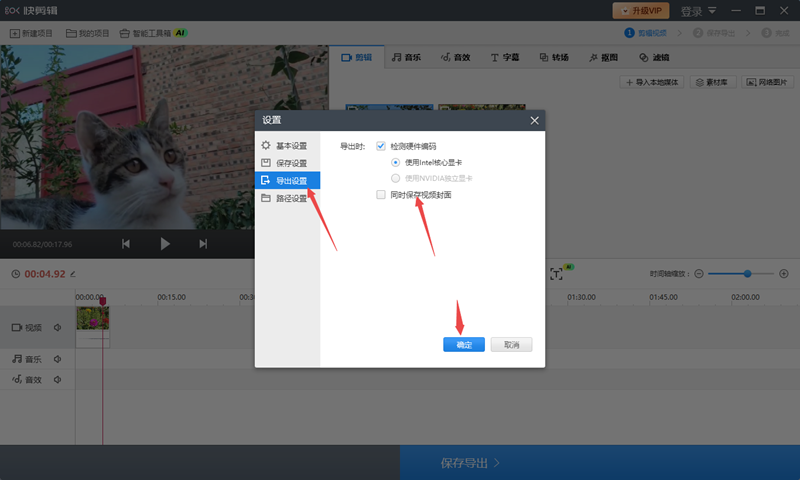Skip to previous frame in preview
The image size is (800, 480).
[126, 244]
